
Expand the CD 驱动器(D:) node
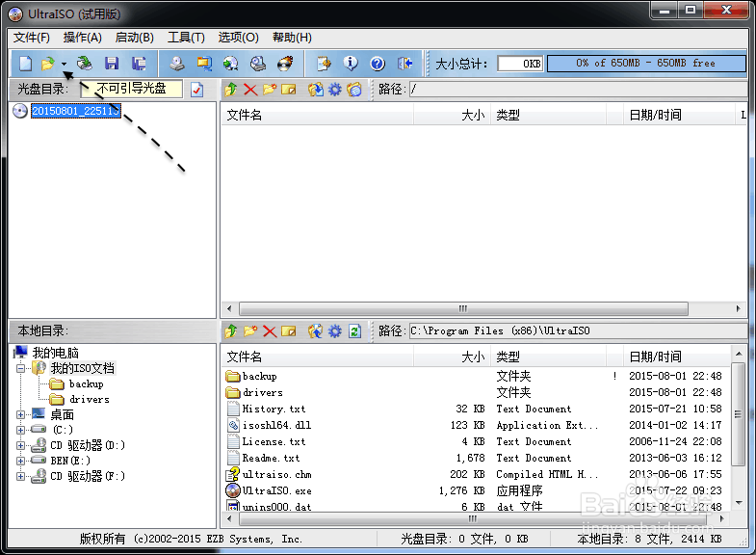[20, 445]
